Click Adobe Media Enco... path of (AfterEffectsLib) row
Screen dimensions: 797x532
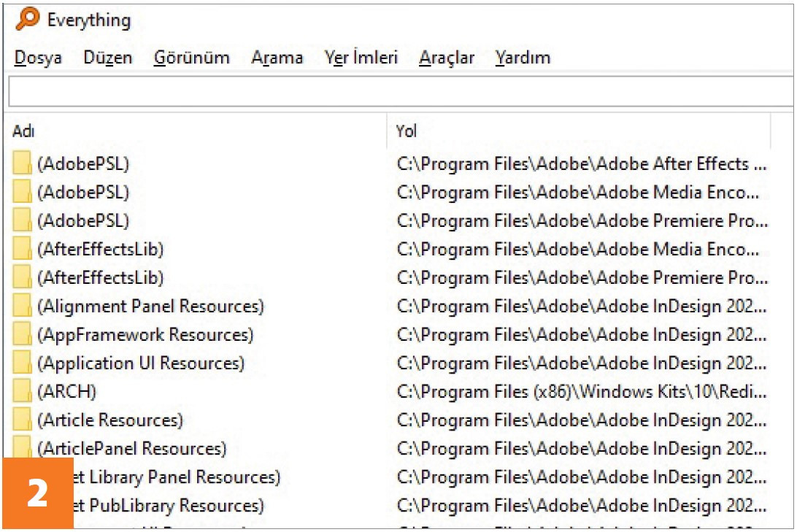click(578, 249)
